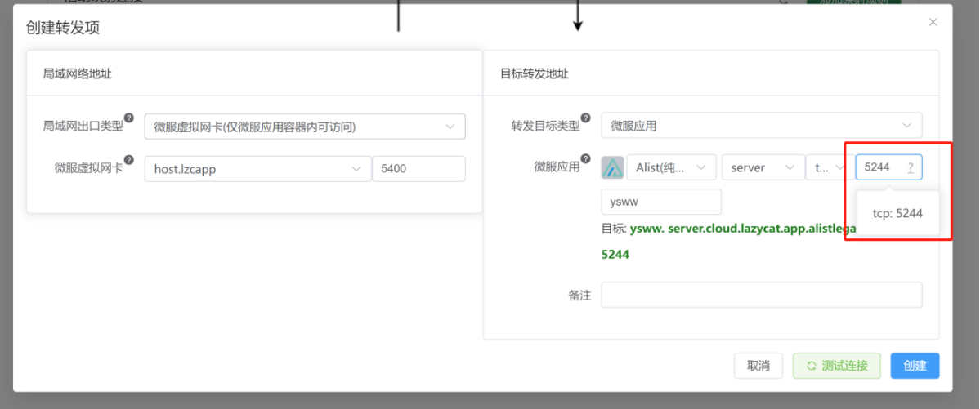Click the Alist app logo icon
This screenshot has height=409, width=980.
coord(612,167)
